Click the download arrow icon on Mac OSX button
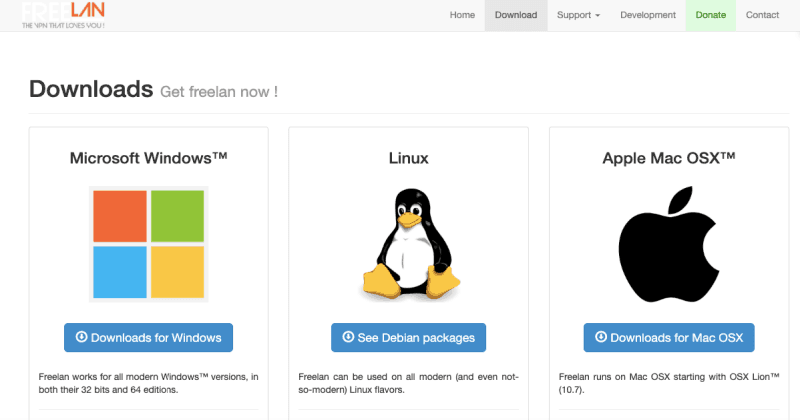This screenshot has height=420, width=800. coord(601,337)
